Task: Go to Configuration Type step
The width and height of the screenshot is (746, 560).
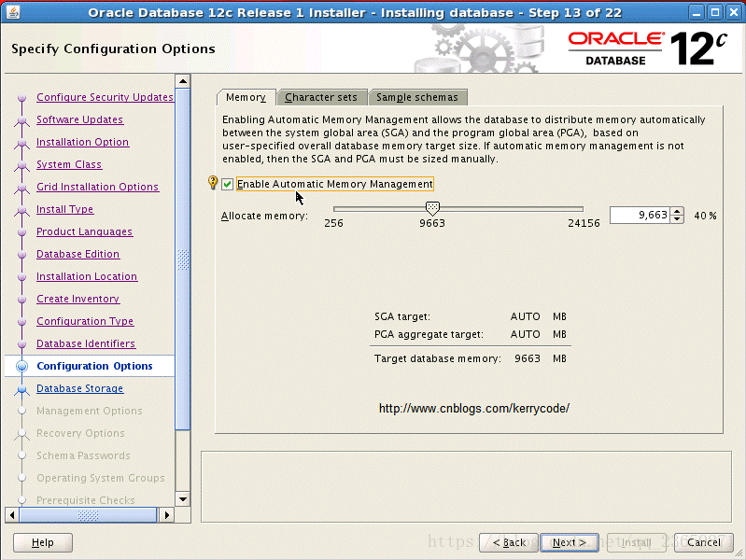Action: [x=85, y=321]
